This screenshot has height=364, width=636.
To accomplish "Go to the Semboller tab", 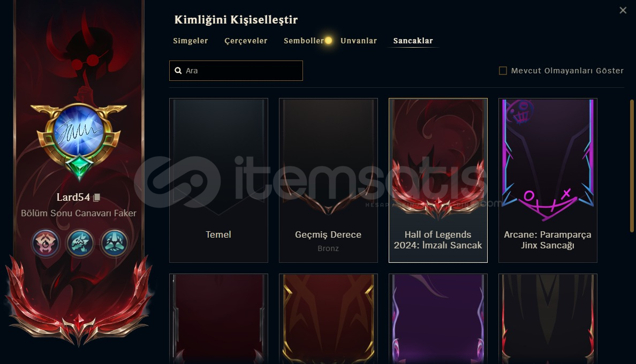I will pos(304,41).
